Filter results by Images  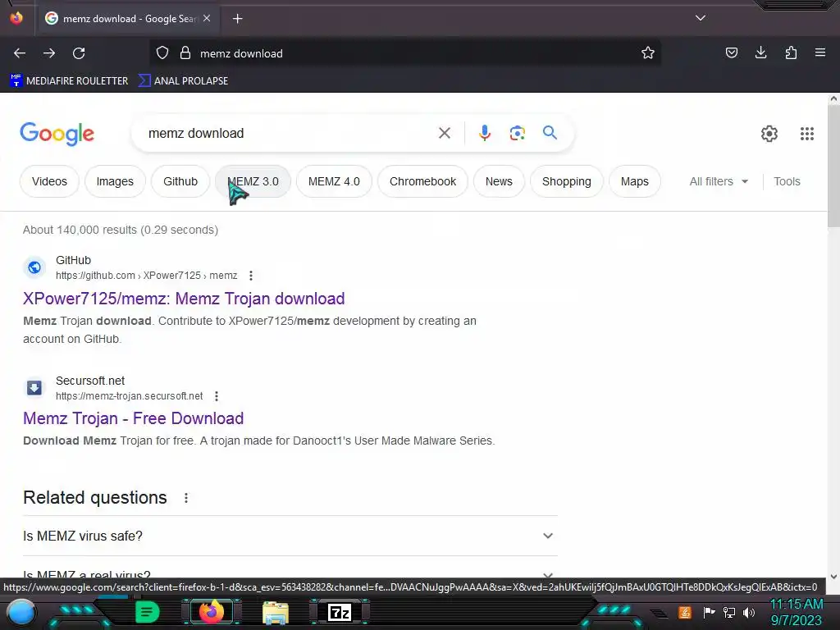(115, 181)
